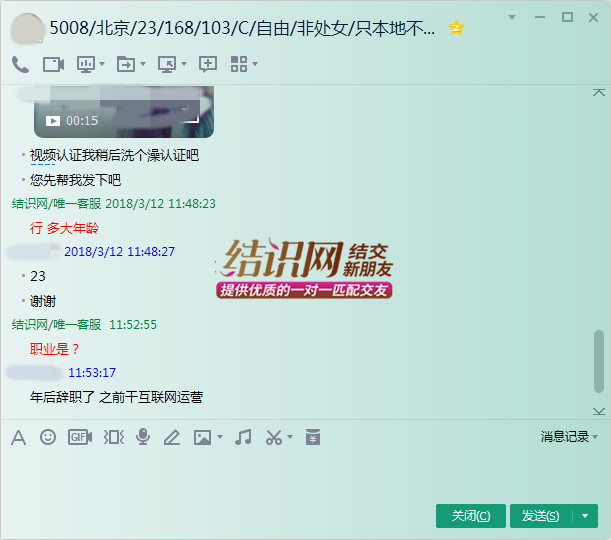Viewport: 611px width, 540px height.
Task: Send a window shake nudge icon
Action: point(113,437)
